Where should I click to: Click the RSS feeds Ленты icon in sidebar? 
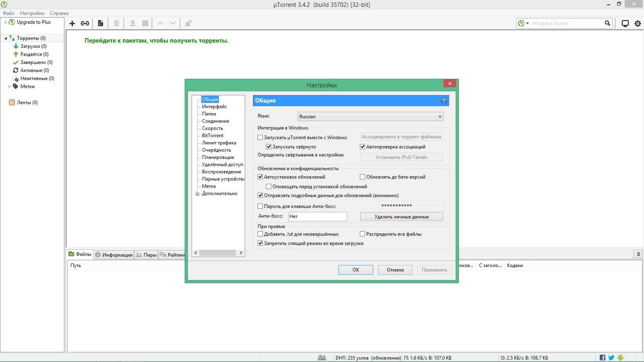click(x=11, y=103)
